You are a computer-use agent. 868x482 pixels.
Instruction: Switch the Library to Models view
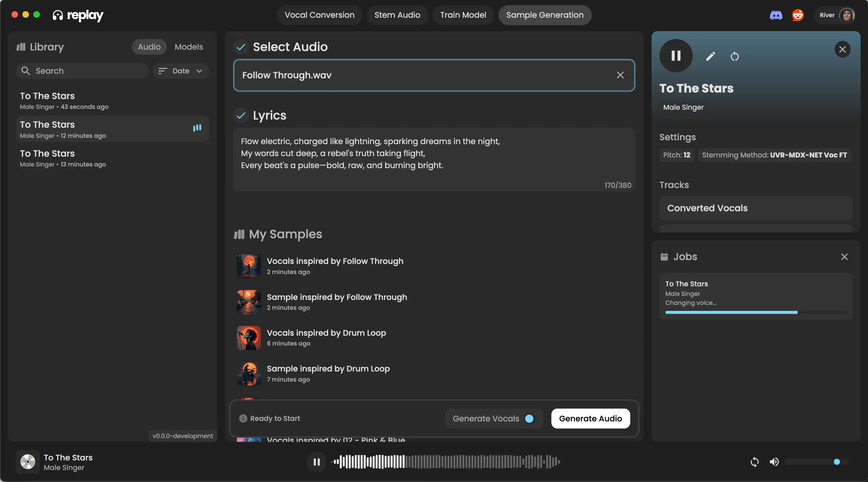(188, 47)
